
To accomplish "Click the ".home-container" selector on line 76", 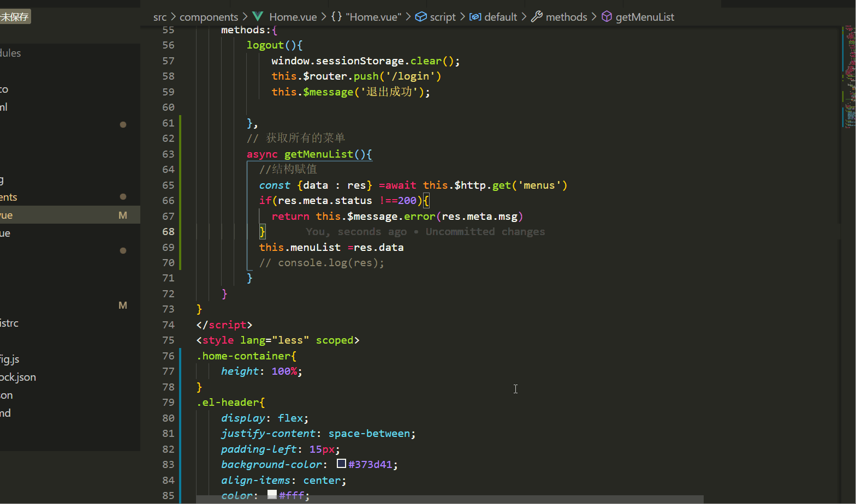I will (x=243, y=356).
